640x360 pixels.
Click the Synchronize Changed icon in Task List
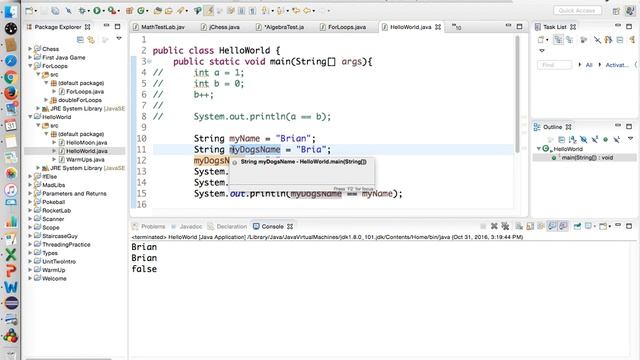point(608,40)
